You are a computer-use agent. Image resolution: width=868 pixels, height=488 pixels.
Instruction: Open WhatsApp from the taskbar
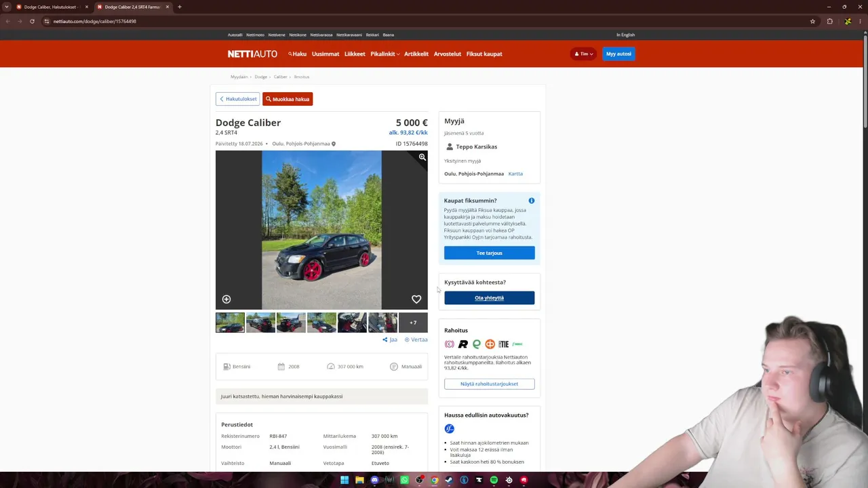[404, 480]
